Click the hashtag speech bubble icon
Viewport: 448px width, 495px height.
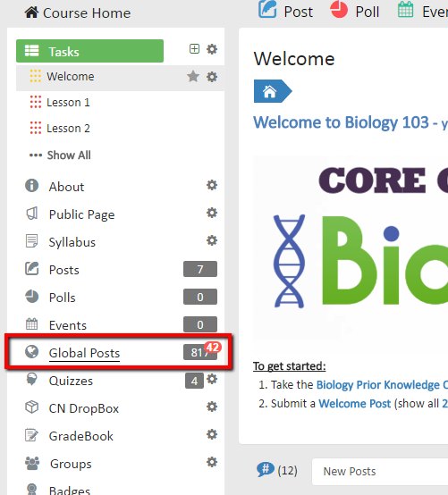tap(266, 469)
